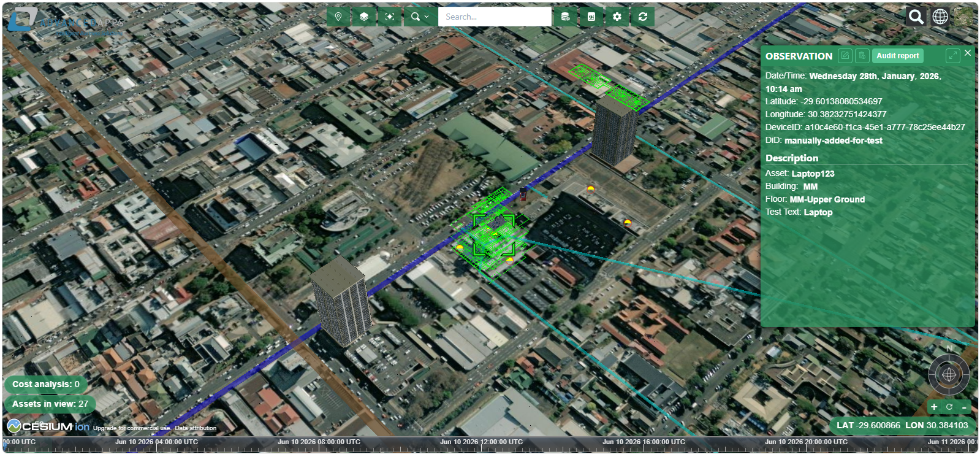Click the Assets in view: 27 badge
Image resolution: width=980 pixels, height=454 pixels.
[x=50, y=404]
